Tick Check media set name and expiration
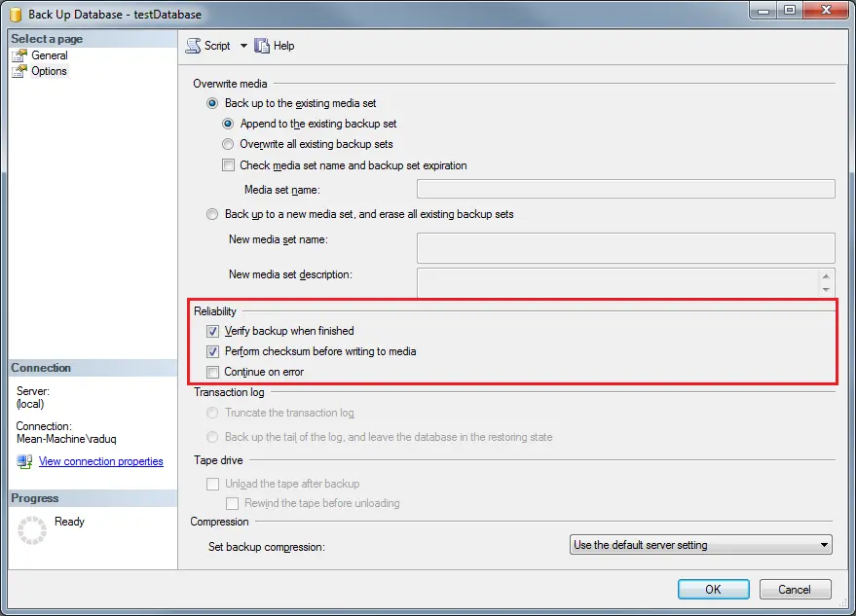 228,165
